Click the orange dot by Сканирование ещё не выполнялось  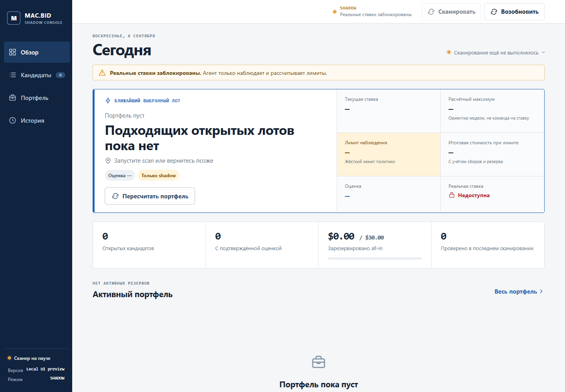click(x=449, y=53)
